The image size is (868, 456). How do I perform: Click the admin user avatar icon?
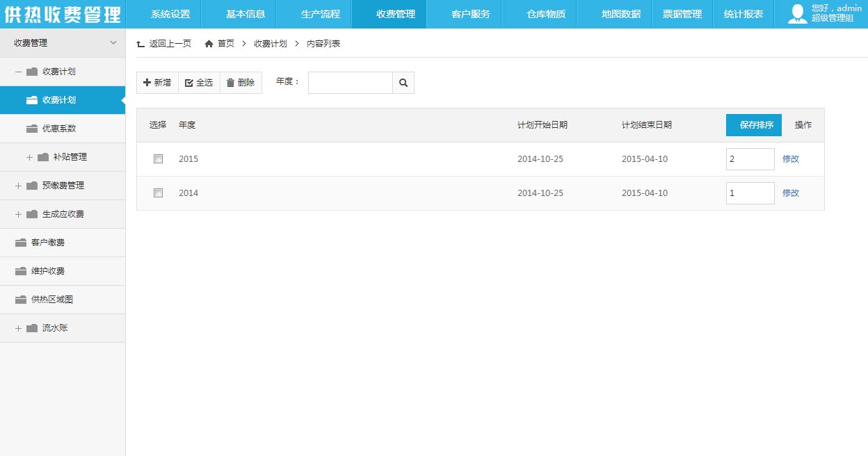[797, 14]
